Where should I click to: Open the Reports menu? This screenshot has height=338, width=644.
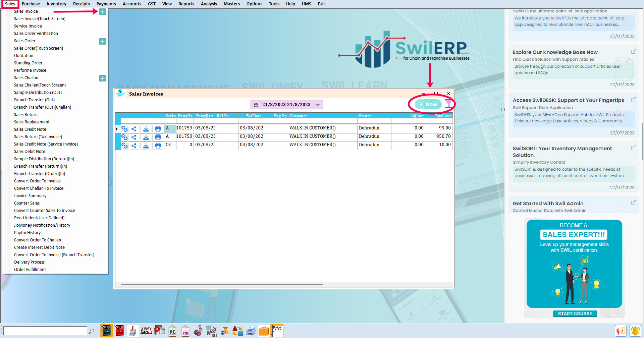186,4
